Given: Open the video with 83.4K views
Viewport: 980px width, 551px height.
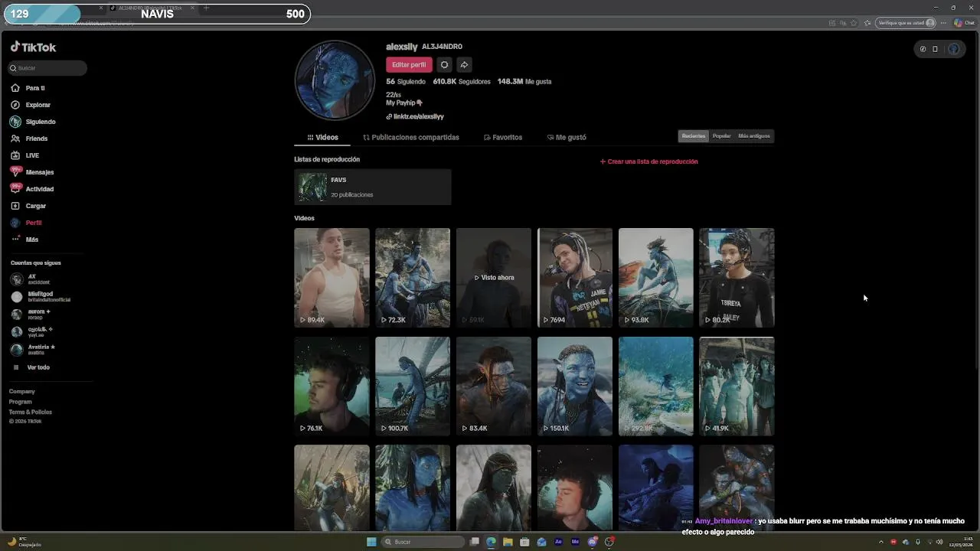Looking at the screenshot, I should (x=494, y=386).
